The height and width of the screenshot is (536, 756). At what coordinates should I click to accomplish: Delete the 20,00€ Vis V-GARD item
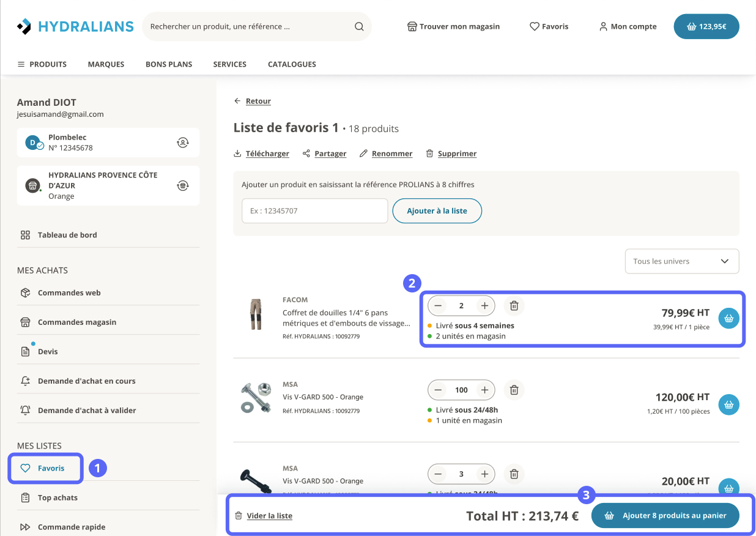tap(514, 474)
